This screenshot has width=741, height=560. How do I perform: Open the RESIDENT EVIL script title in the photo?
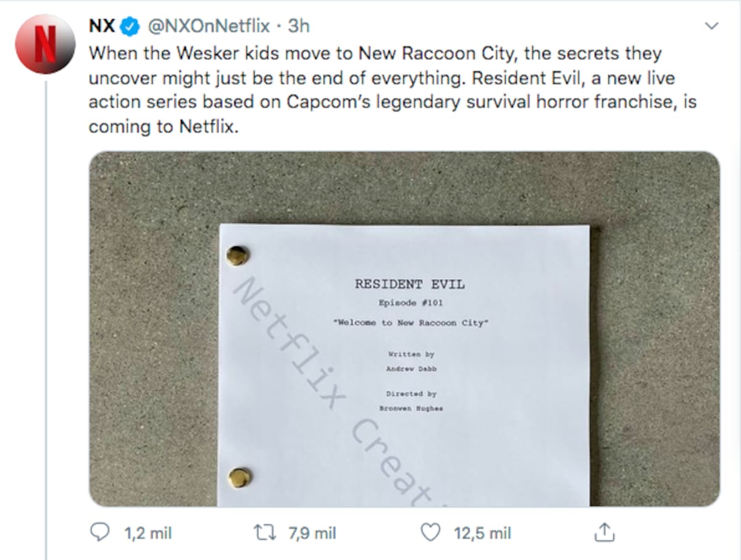click(x=409, y=284)
